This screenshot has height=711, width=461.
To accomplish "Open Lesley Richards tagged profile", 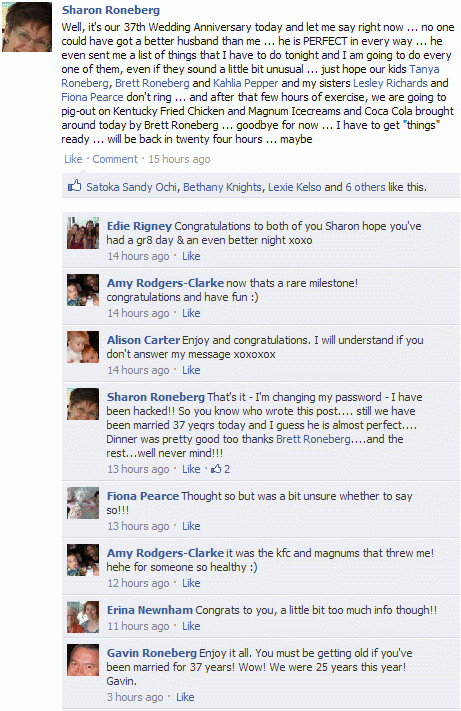I will (x=390, y=83).
